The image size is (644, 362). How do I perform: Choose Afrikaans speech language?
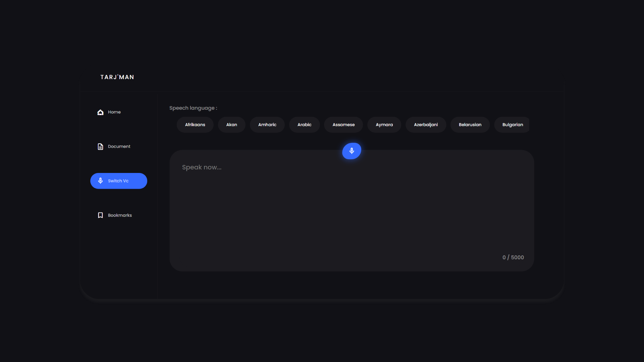195,125
